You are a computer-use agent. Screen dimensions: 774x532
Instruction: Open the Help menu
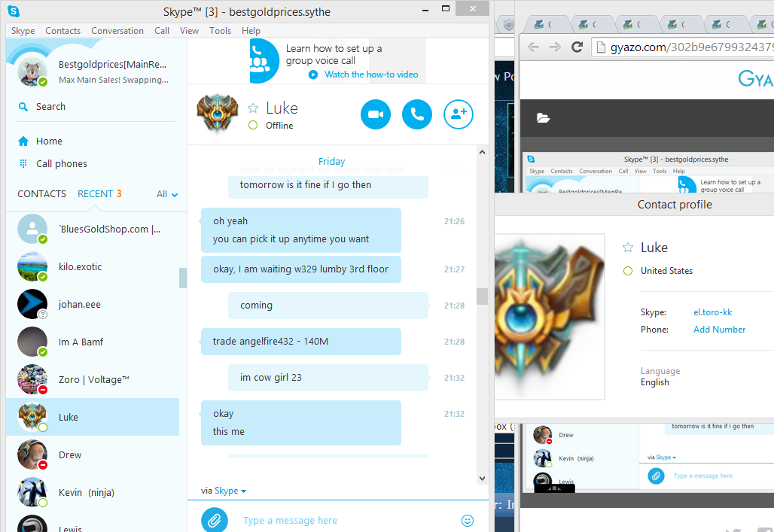pos(251,31)
